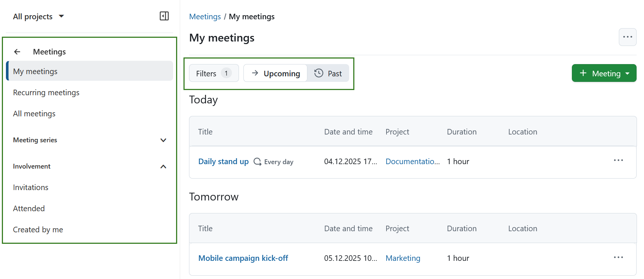Click the recurring icon beside Daily stand up
The image size is (644, 279).
(x=257, y=162)
